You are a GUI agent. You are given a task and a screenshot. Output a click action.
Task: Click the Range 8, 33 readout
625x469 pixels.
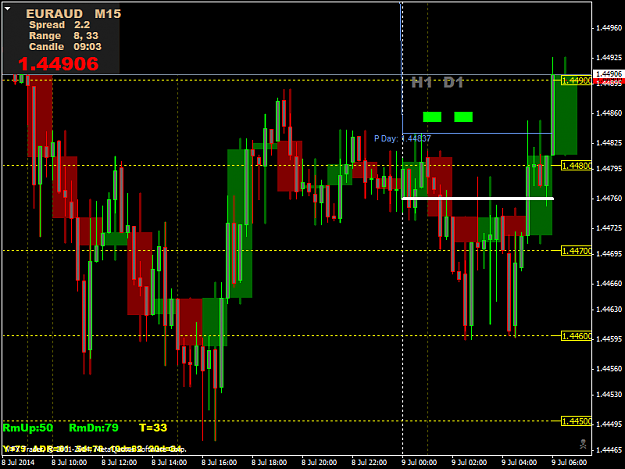click(63, 36)
